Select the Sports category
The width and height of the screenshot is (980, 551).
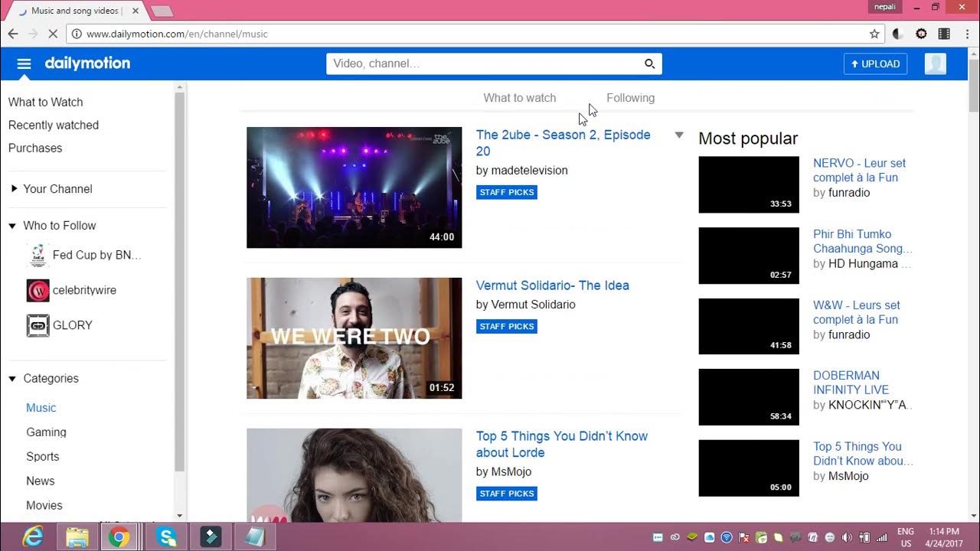click(x=42, y=457)
